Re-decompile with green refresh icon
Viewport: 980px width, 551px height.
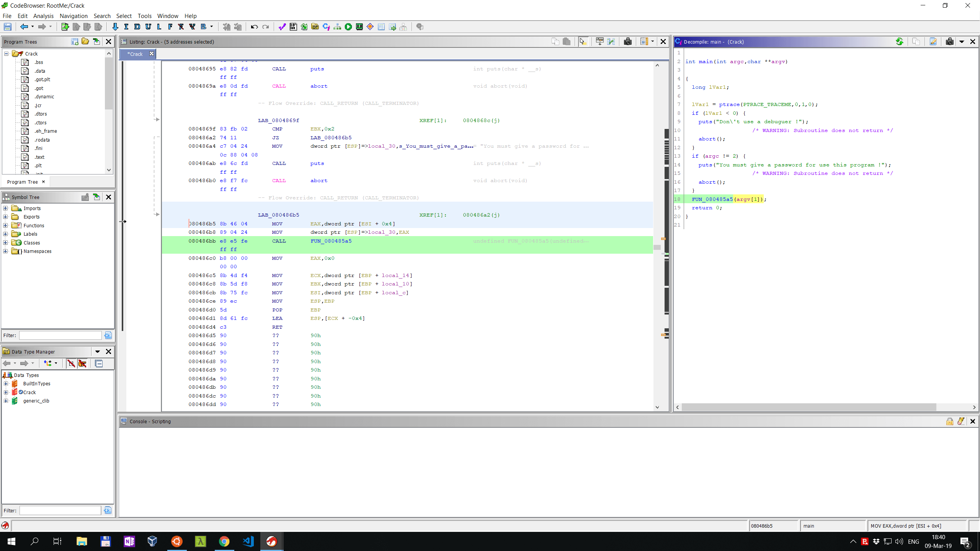[x=899, y=42]
